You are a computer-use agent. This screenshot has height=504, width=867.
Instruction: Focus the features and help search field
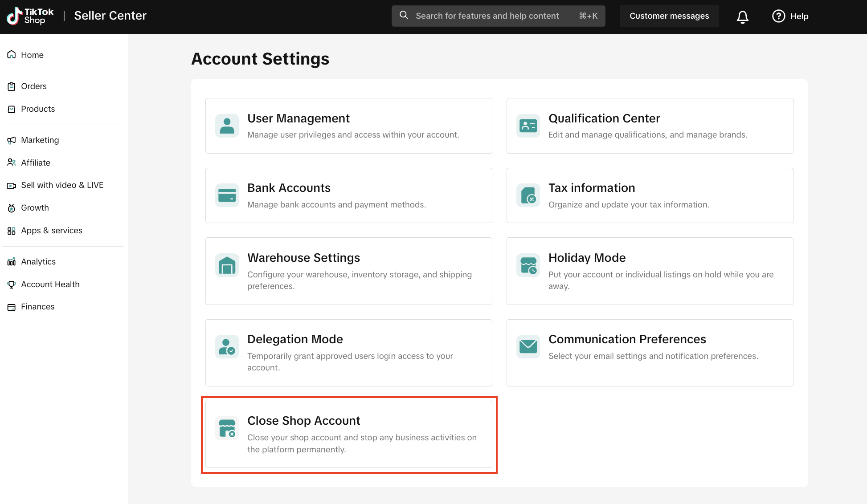(487, 16)
